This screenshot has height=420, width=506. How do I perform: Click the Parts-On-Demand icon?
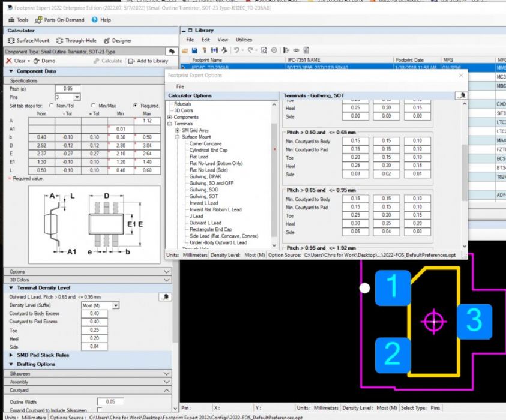coord(38,20)
